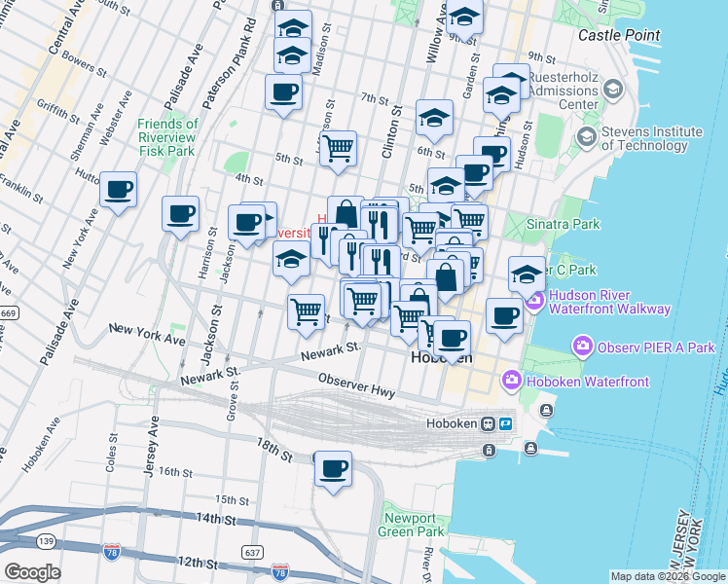Select the New York Ave label near Newark St
The width and height of the screenshot is (728, 584).
point(147,335)
